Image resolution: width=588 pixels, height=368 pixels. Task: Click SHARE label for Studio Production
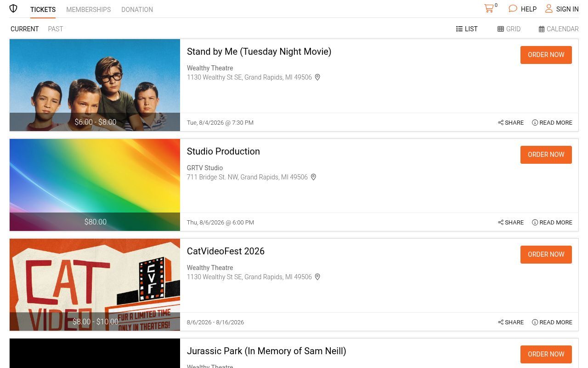514,223
